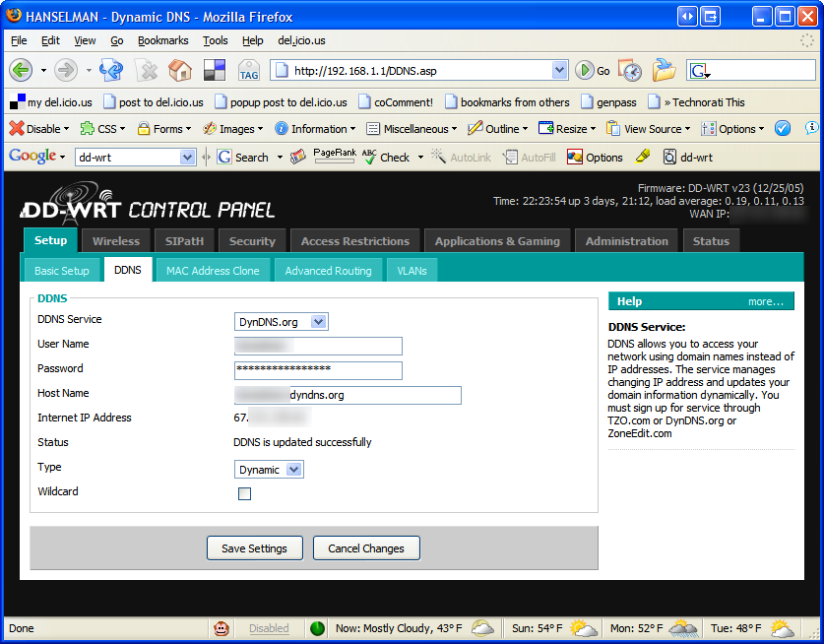Click the Google logo in toolbar
824x644 pixels.
click(32, 156)
